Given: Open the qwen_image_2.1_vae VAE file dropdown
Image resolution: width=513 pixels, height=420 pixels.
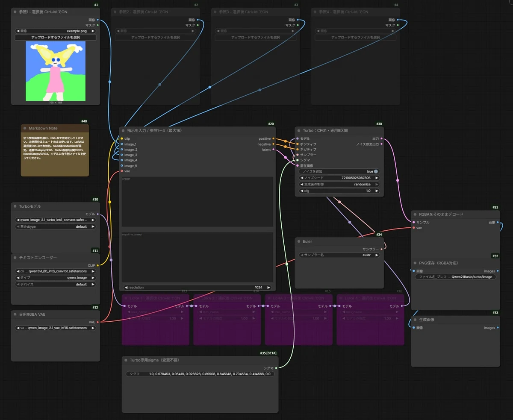Looking at the screenshot, I should coord(56,328).
